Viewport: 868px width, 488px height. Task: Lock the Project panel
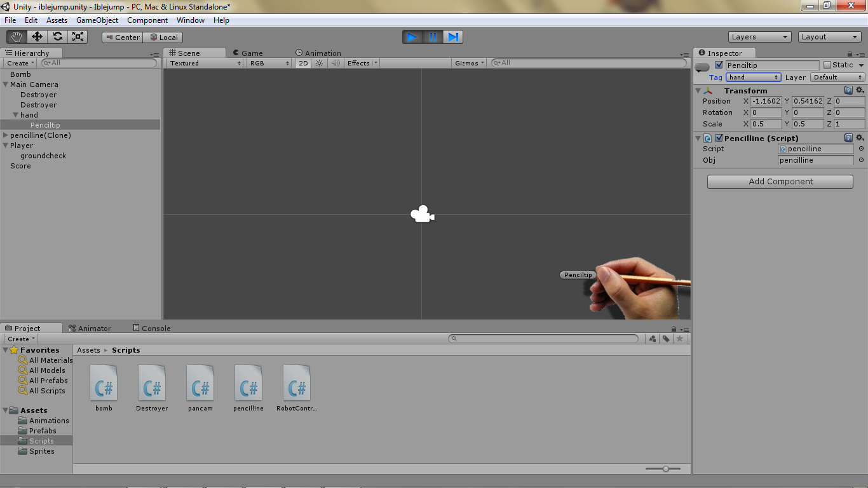pyautogui.click(x=674, y=329)
